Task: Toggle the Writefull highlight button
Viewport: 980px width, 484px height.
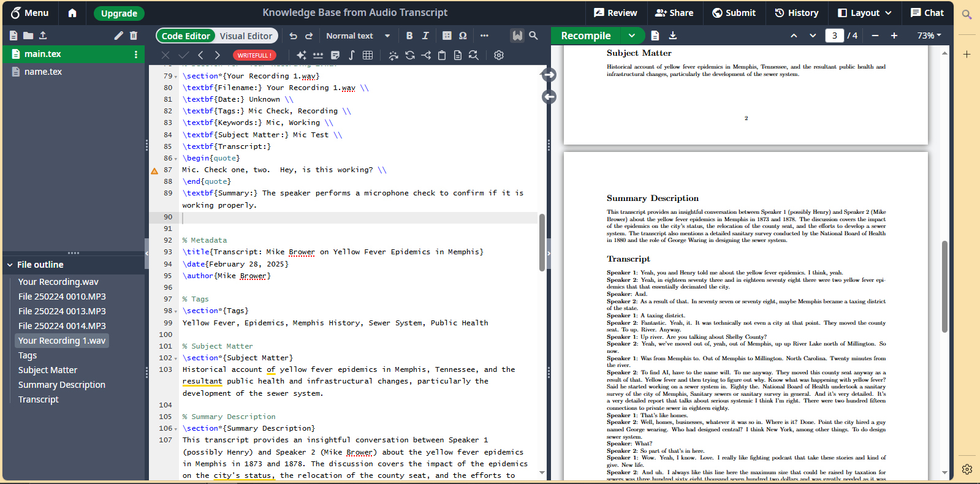Action: click(x=518, y=36)
